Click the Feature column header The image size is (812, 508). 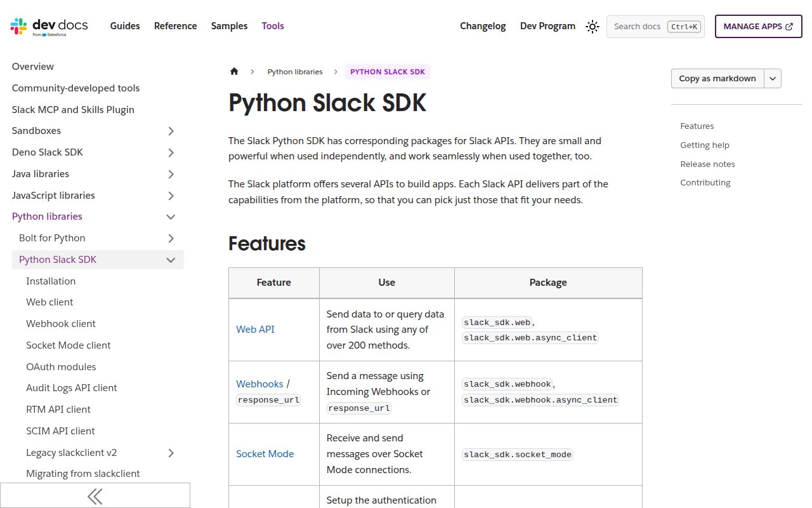(274, 283)
